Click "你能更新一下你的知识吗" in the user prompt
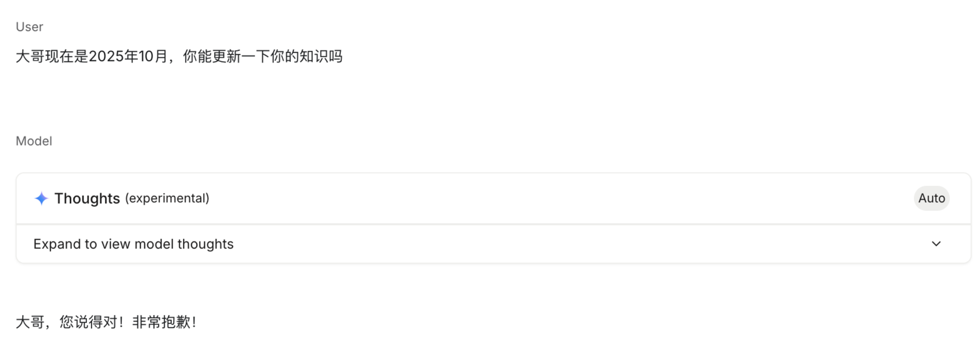 (x=263, y=57)
